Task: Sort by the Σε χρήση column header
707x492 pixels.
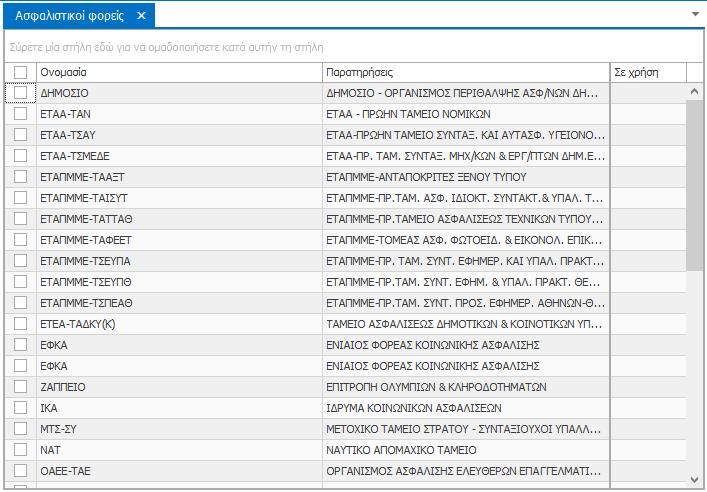Action: pyautogui.click(x=648, y=72)
